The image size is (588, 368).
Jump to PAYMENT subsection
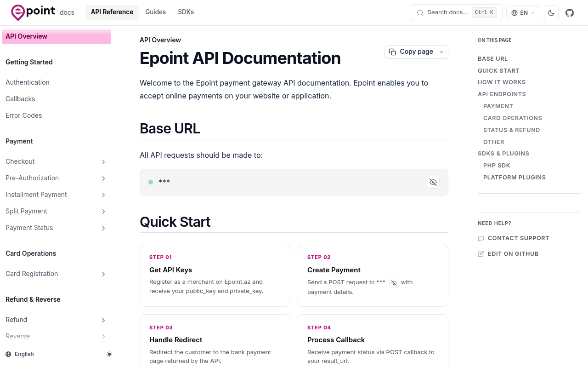tap(498, 106)
